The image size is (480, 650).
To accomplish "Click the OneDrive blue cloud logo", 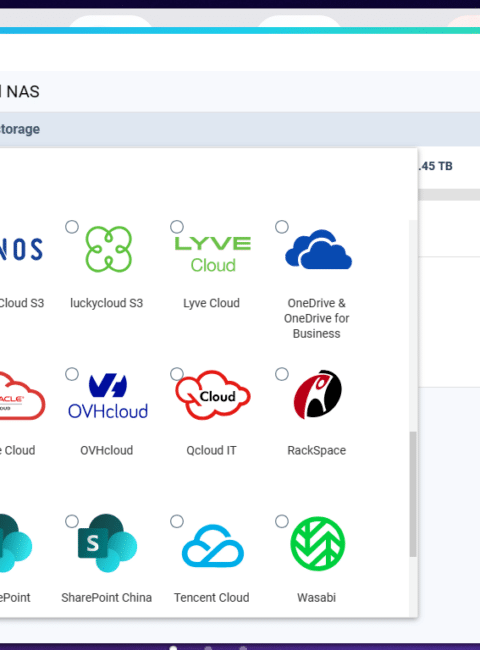I will [x=318, y=249].
